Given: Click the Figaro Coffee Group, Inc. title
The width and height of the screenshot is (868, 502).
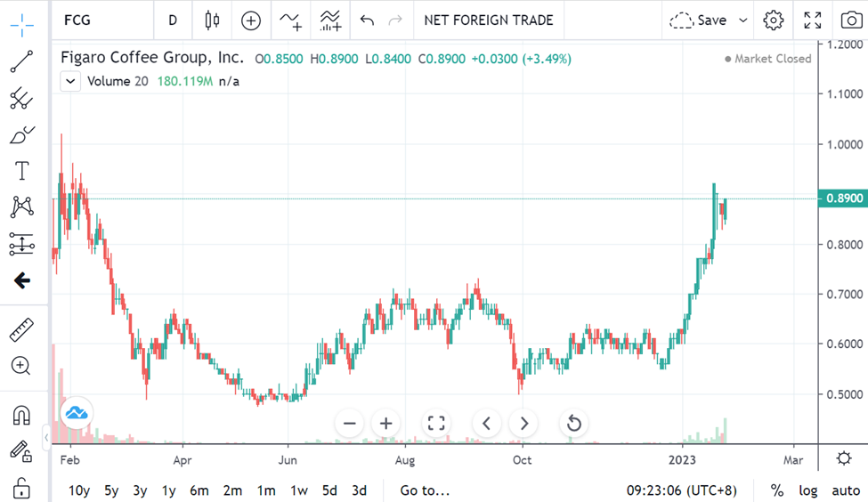Looking at the screenshot, I should click(x=152, y=58).
